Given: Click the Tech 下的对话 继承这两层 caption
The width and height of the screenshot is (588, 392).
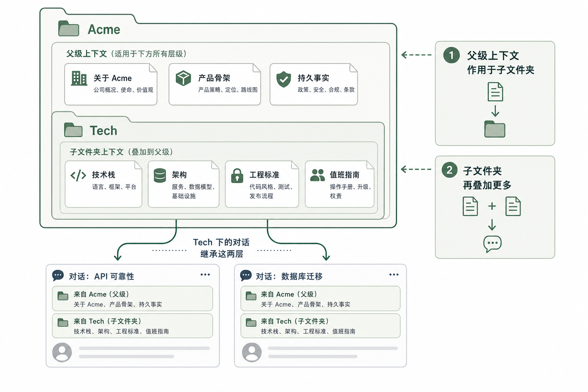Looking at the screenshot, I should tap(221, 248).
